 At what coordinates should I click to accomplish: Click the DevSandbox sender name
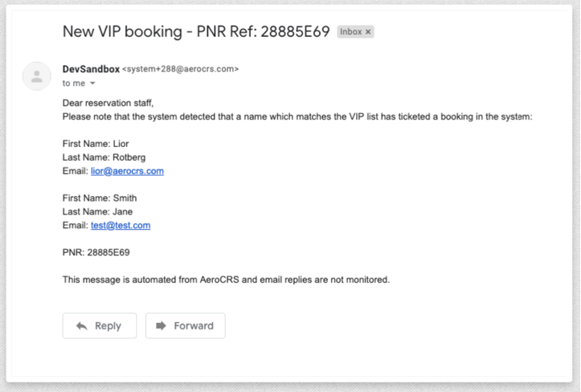coord(91,69)
